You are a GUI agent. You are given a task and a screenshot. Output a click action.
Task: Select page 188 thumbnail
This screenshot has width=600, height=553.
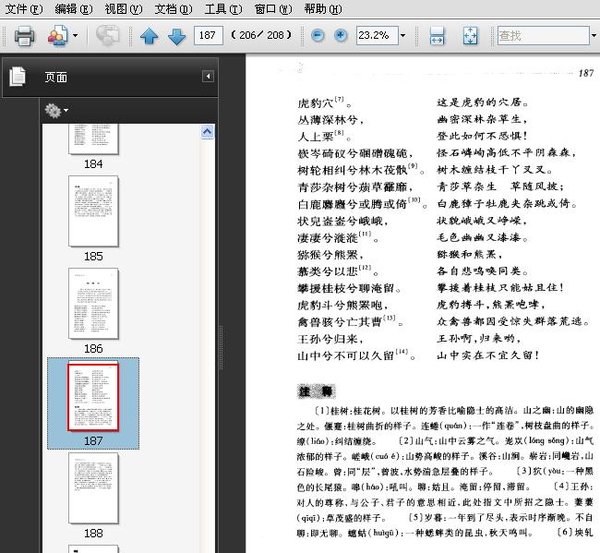tap(93, 488)
